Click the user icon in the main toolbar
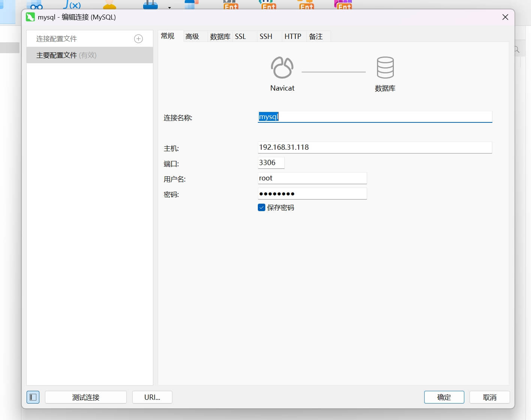The image size is (531, 420). click(109, 4)
